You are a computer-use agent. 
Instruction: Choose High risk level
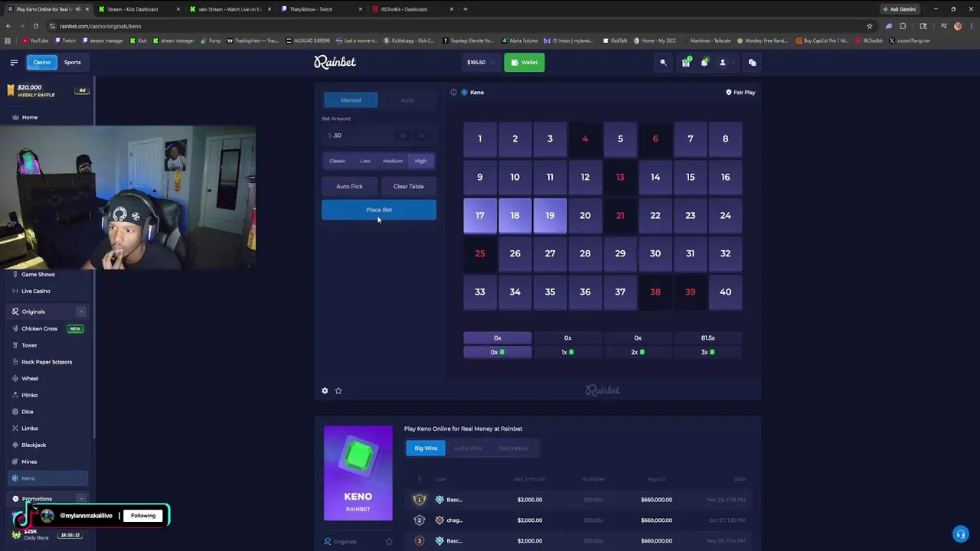(x=420, y=161)
